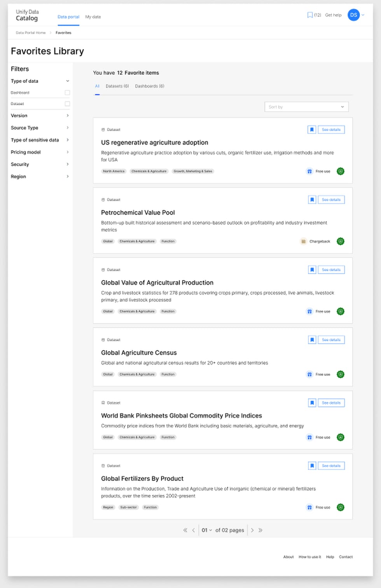Select the Dashboards (6) tab
381x588 pixels.
click(150, 86)
